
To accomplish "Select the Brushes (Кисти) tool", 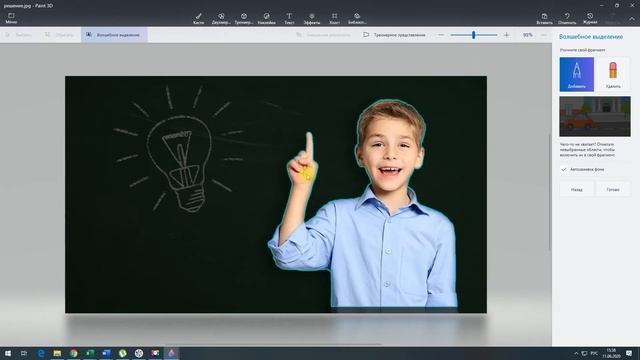I will tap(198, 18).
